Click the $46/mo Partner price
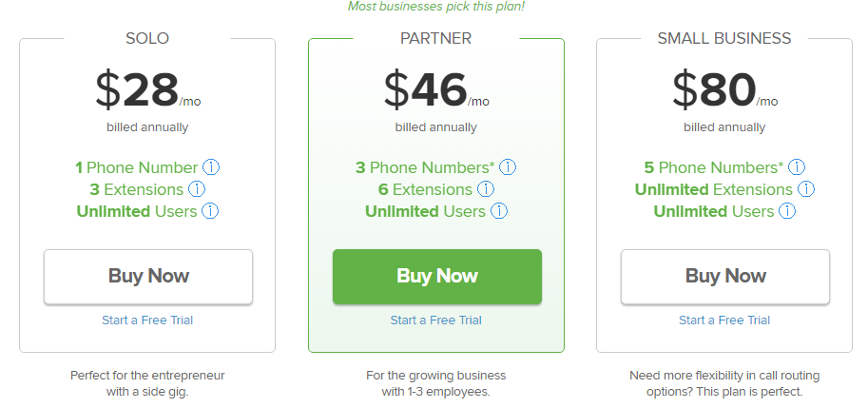The height and width of the screenshot is (408, 868). click(x=436, y=90)
